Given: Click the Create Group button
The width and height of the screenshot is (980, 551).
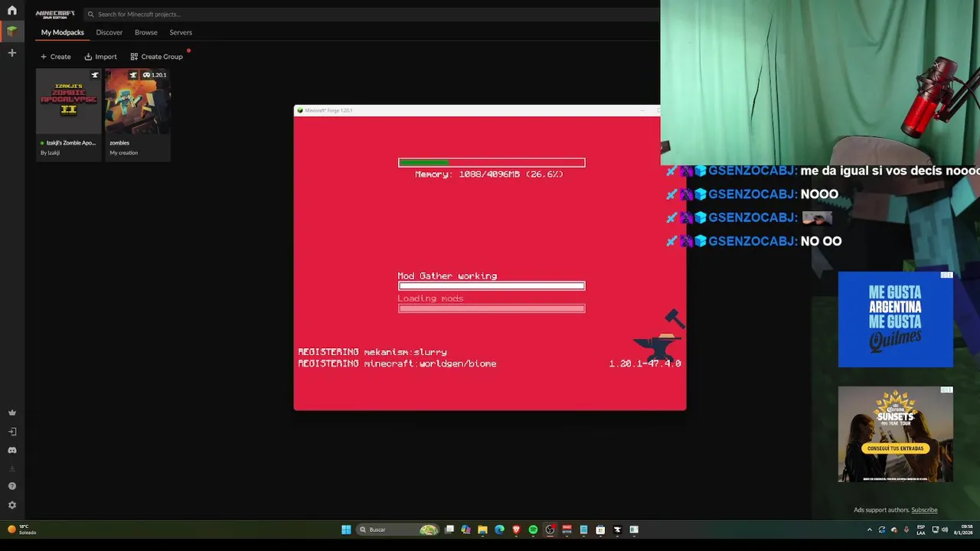Looking at the screenshot, I should 156,57.
